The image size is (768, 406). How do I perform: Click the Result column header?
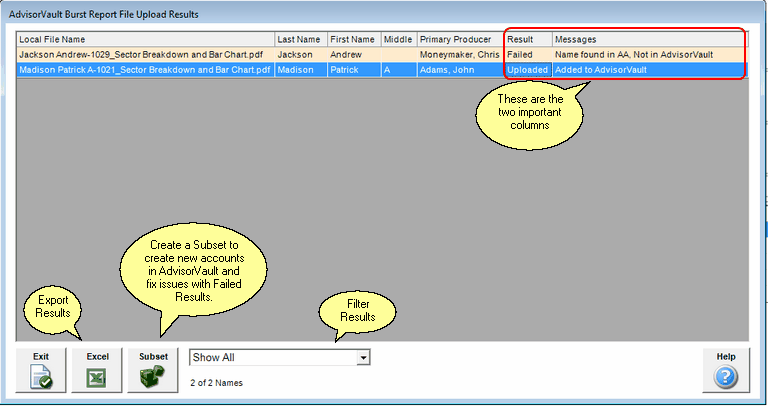pos(528,39)
